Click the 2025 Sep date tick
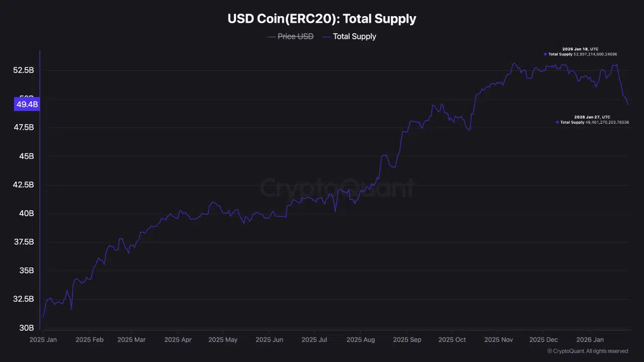 point(407,340)
